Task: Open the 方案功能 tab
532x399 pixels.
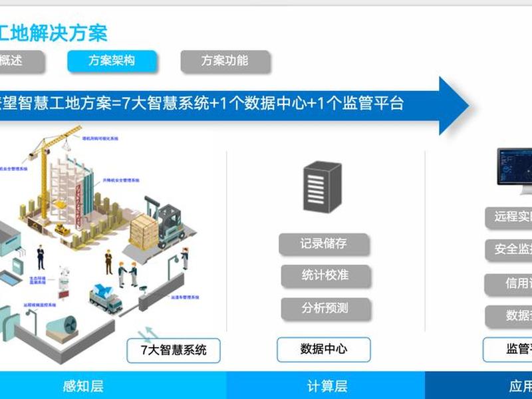Action: tap(225, 61)
